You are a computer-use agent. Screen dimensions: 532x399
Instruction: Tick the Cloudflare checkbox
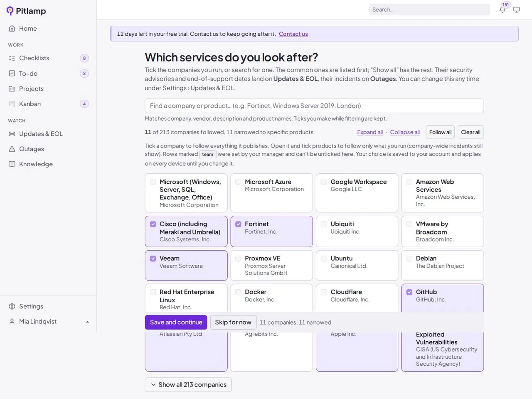tap(324, 292)
